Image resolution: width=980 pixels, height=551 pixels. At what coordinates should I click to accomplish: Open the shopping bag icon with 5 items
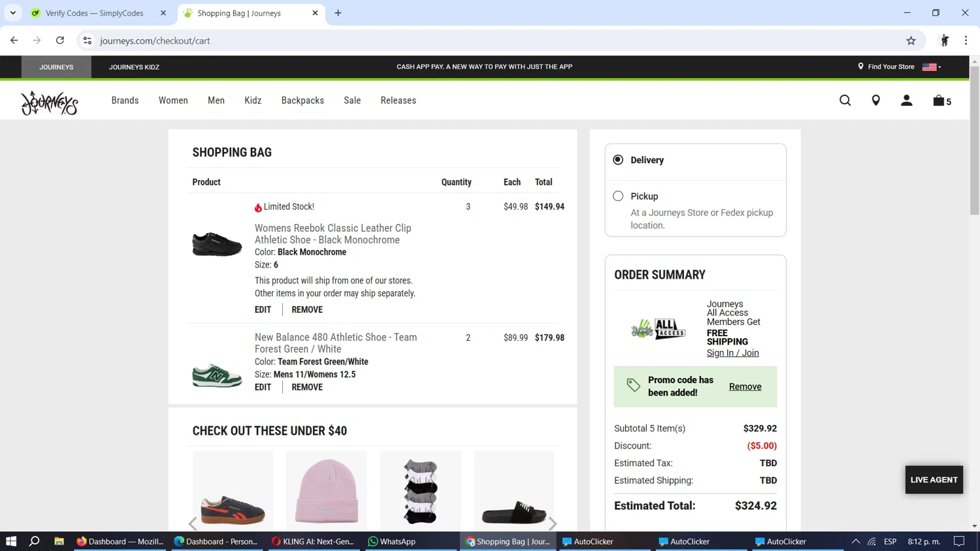pyautogui.click(x=941, y=101)
